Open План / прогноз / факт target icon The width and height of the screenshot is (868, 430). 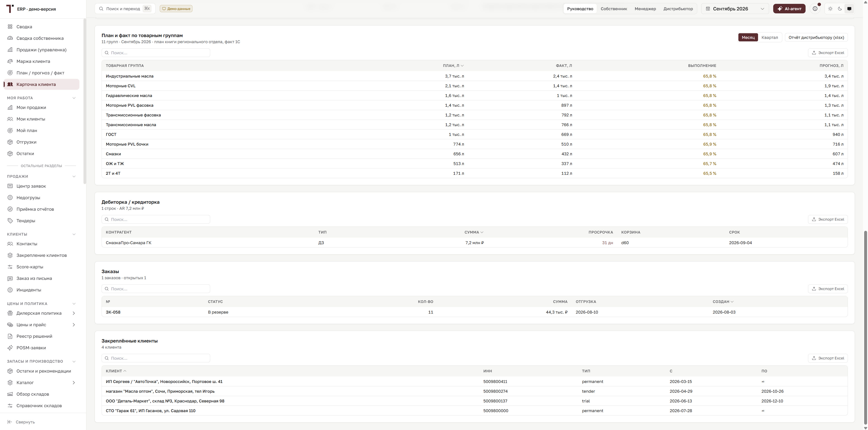(x=10, y=73)
